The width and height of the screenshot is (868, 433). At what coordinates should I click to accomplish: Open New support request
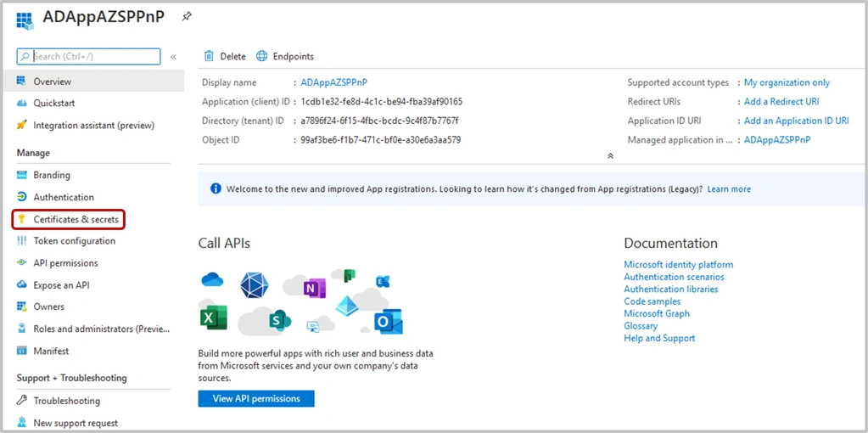click(x=76, y=423)
